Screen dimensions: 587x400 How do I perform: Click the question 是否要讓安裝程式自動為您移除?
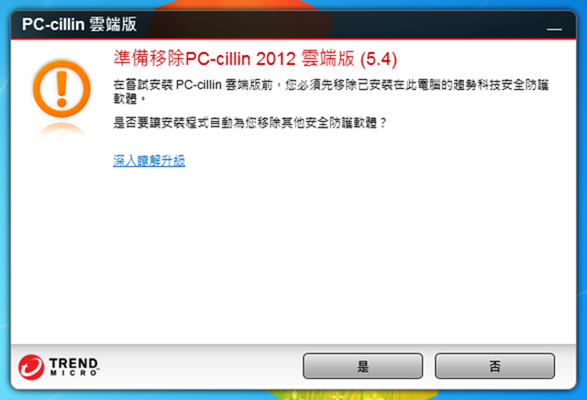tap(250, 122)
